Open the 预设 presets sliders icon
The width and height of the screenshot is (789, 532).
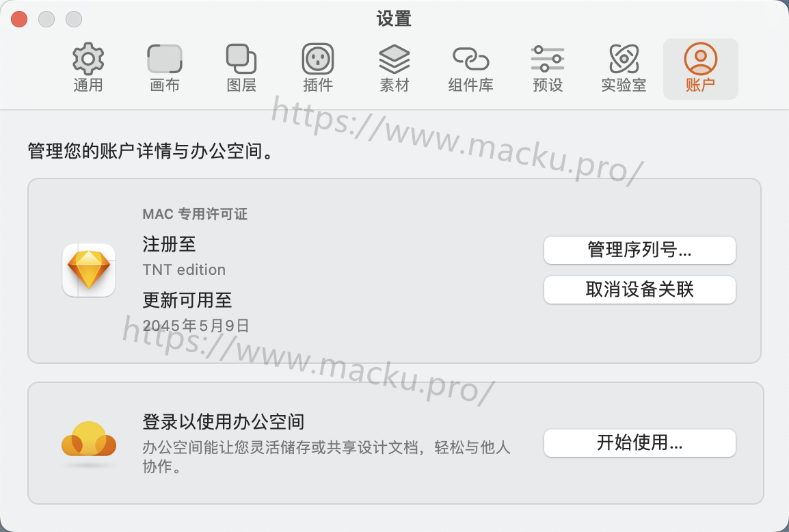tap(548, 59)
